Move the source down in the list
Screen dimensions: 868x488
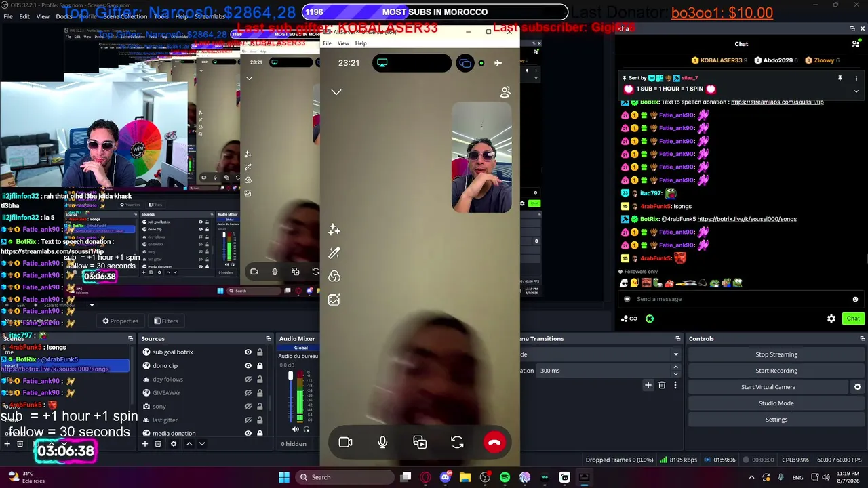(201, 444)
